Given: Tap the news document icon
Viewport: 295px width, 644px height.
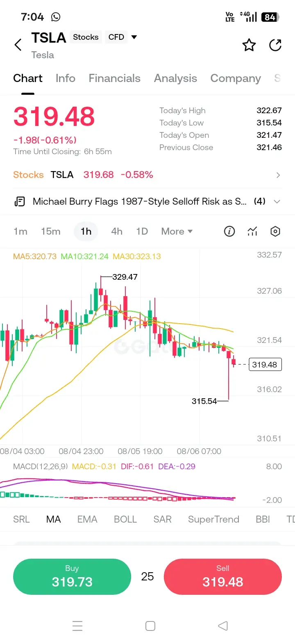Looking at the screenshot, I should [x=19, y=201].
